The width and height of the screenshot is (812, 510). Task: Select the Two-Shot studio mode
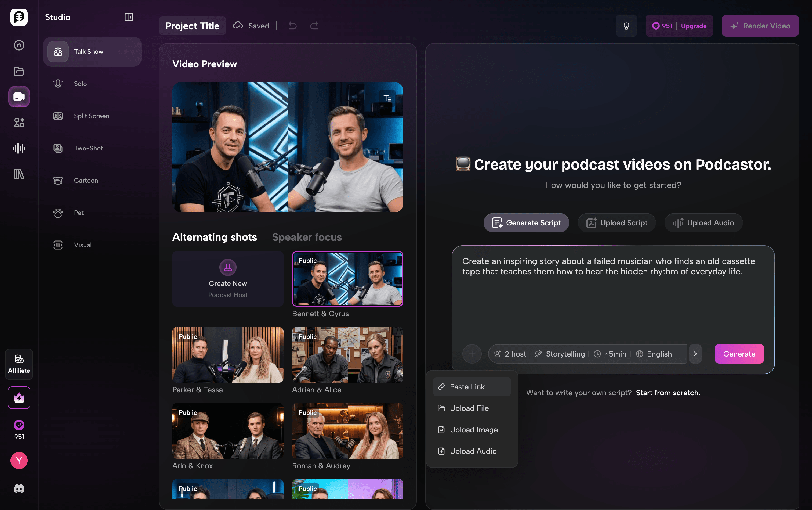click(x=92, y=148)
